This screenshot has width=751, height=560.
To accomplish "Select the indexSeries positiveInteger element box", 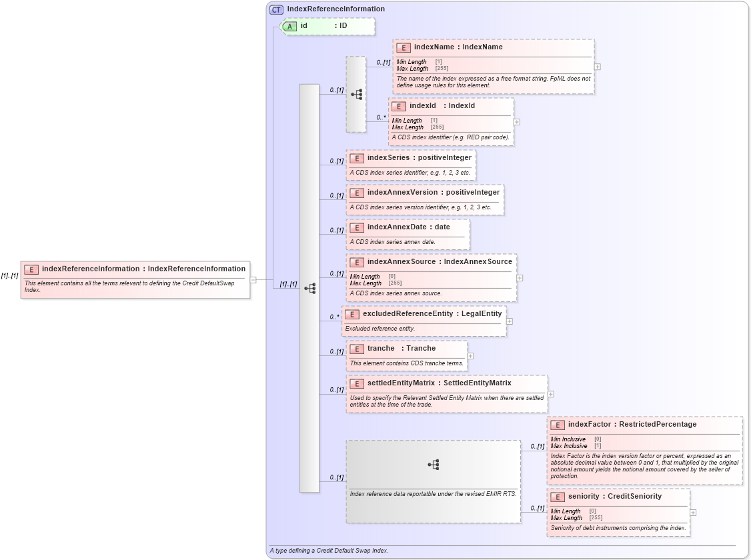I will pos(410,165).
